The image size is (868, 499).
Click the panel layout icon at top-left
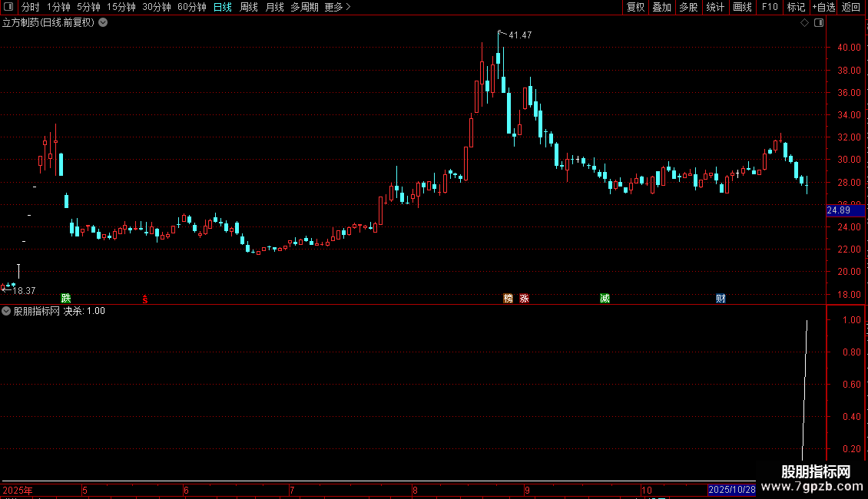pyautogui.click(x=8, y=7)
